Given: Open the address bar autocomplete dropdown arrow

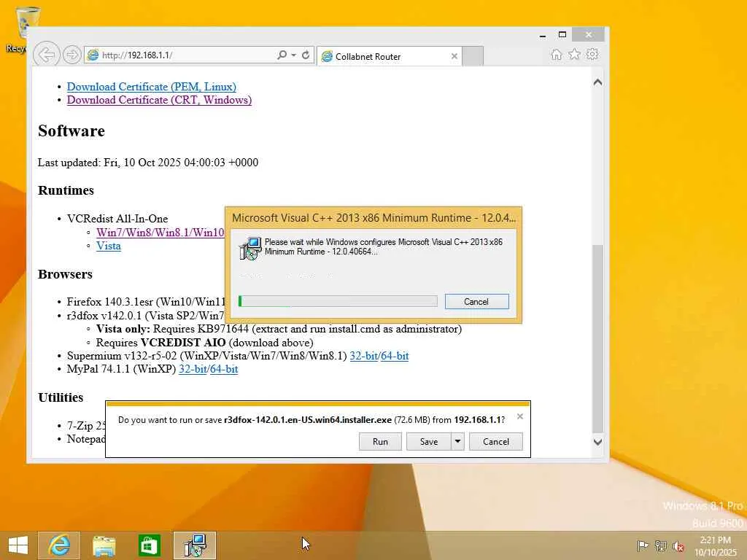Looking at the screenshot, I should tap(293, 55).
